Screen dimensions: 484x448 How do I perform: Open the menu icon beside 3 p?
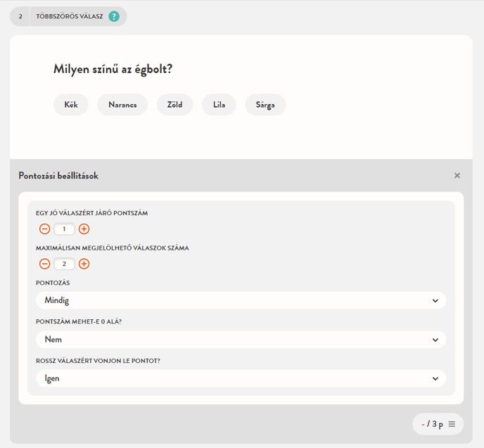452,424
